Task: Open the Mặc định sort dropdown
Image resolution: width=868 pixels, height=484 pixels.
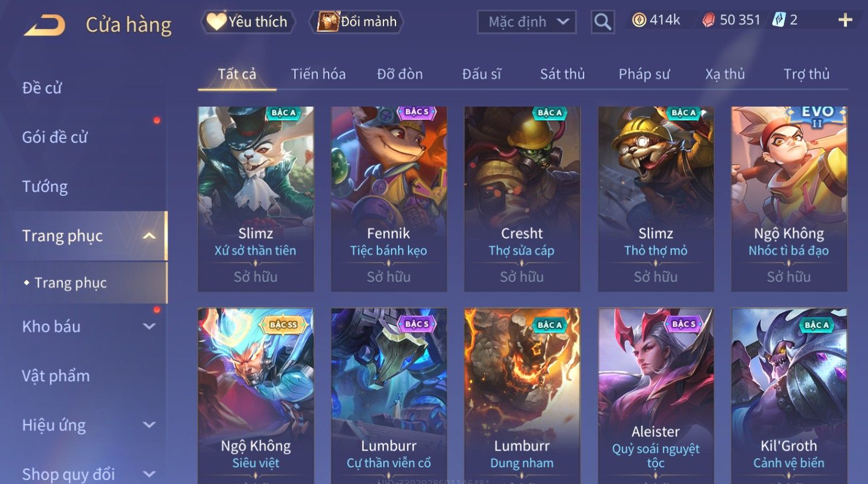Action: tap(527, 22)
